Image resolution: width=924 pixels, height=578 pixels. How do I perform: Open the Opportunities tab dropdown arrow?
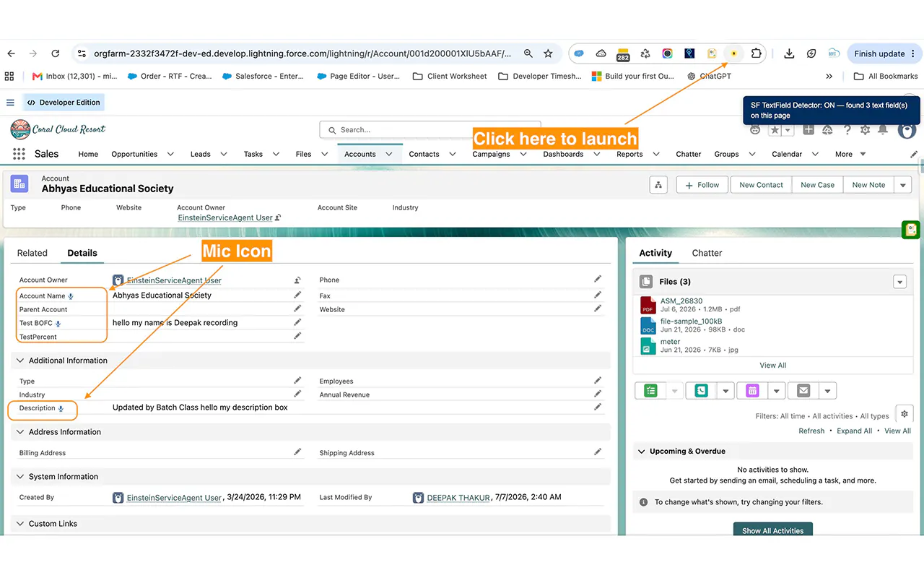pyautogui.click(x=170, y=154)
